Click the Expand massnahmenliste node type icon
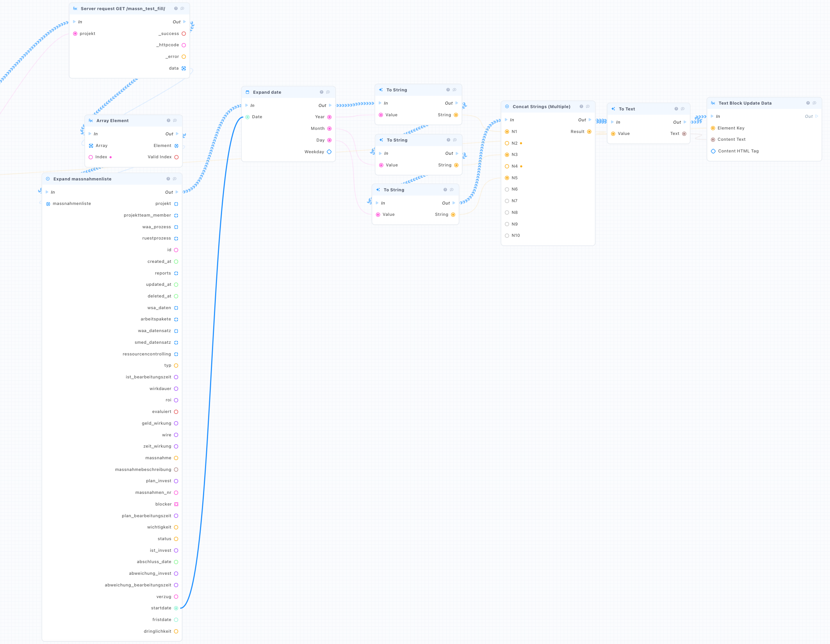Image resolution: width=830 pixels, height=644 pixels. (x=48, y=179)
